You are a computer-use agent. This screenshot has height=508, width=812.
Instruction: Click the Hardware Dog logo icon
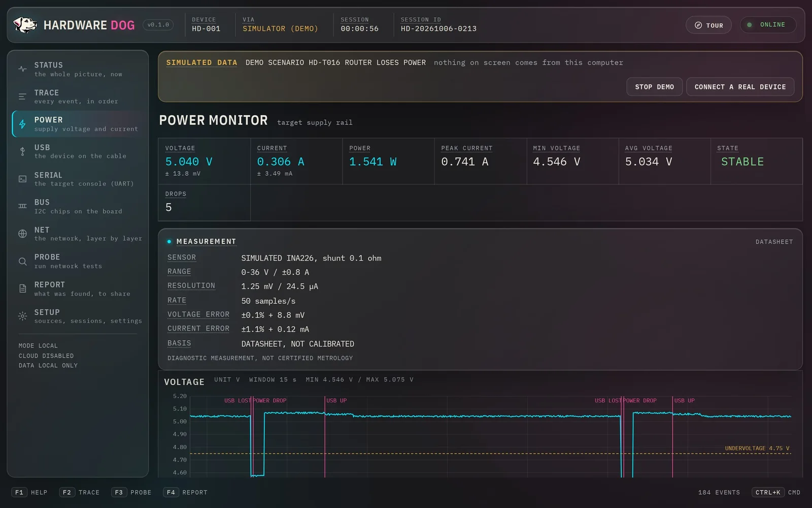click(x=25, y=24)
